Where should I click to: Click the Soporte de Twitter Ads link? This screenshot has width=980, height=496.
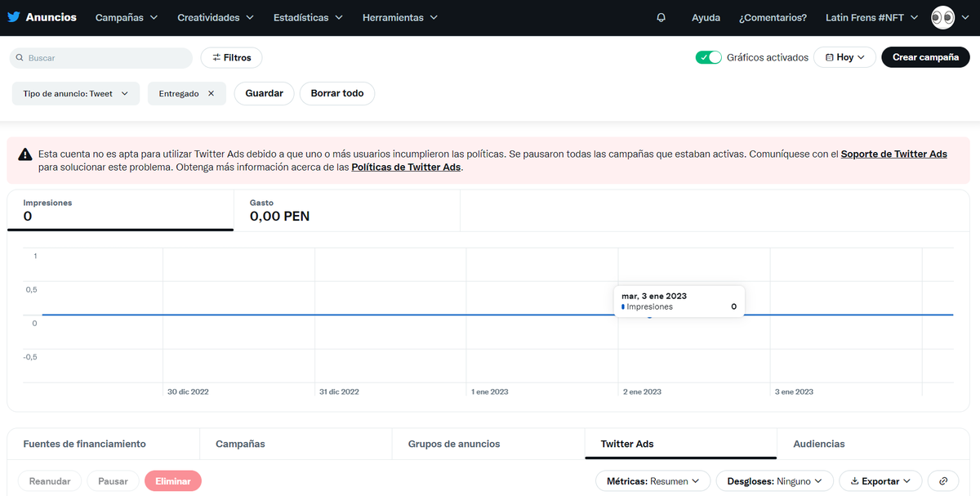pos(894,154)
